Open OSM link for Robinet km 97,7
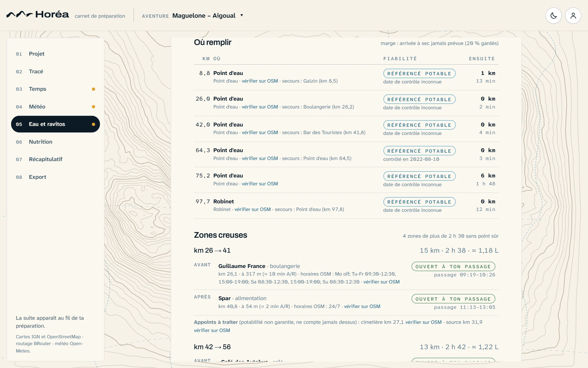 click(253, 209)
